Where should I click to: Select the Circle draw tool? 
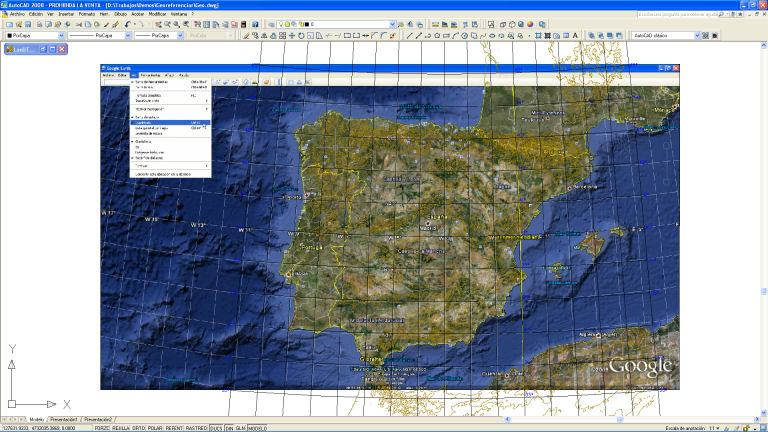click(465, 36)
